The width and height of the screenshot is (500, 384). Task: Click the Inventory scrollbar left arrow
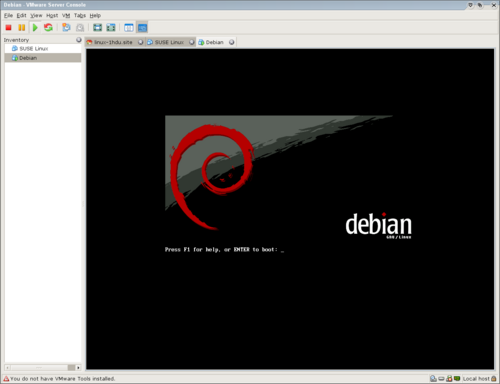pos(7,368)
